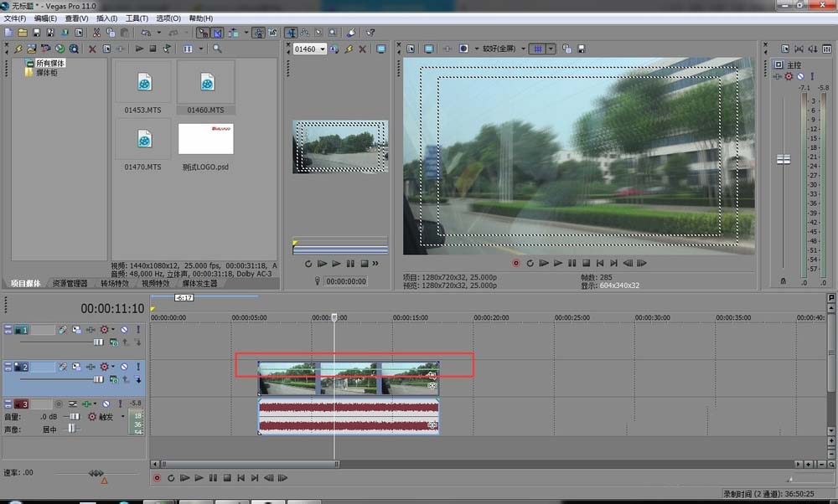The height and width of the screenshot is (504, 838).
Task: Select the 媒体柜 folder
Action: click(46, 73)
